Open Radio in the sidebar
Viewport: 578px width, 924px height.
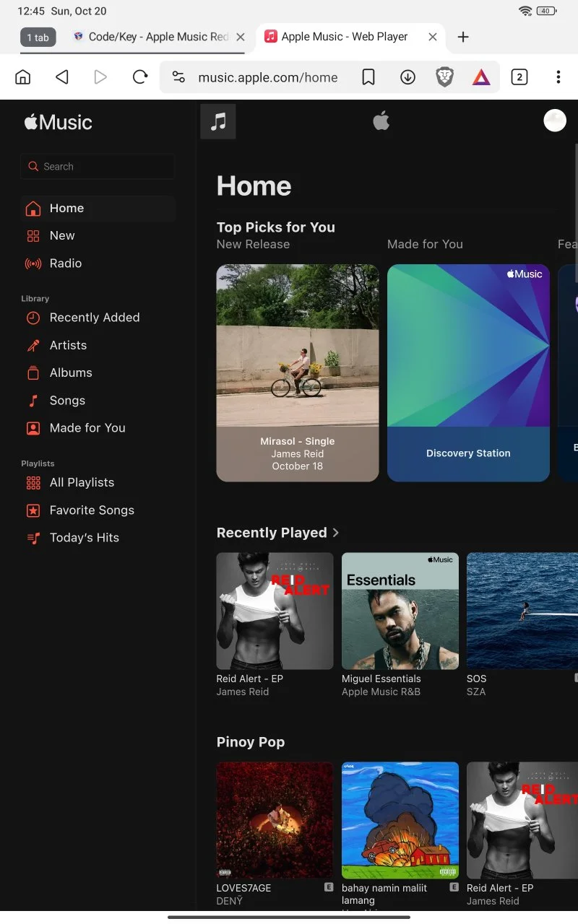click(98, 263)
